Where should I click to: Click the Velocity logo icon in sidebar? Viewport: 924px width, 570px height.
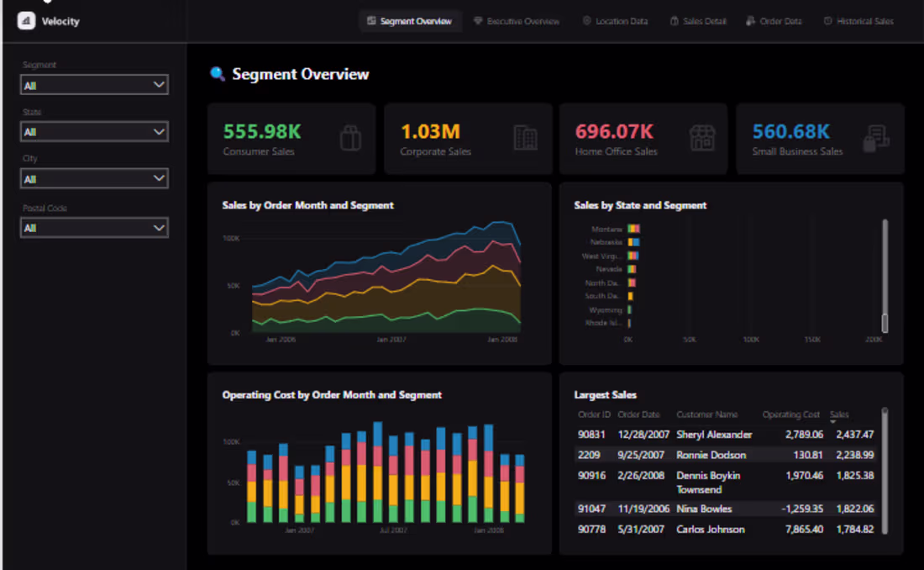coord(25,19)
